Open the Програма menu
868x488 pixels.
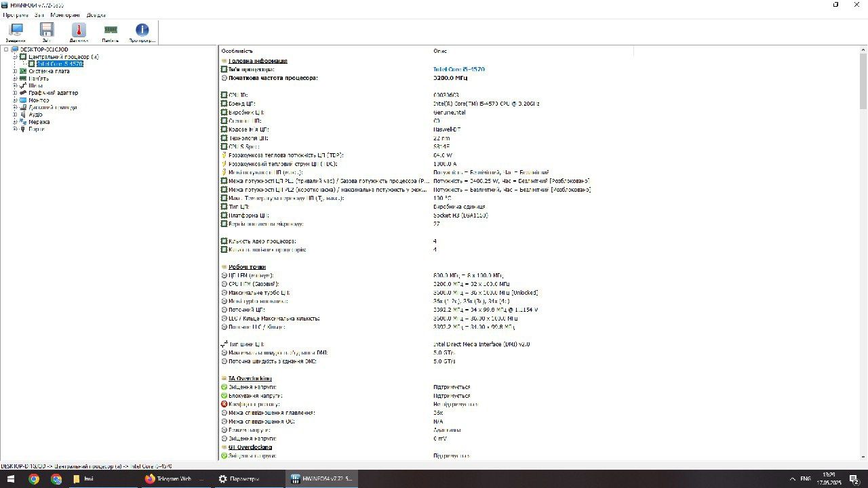[16, 15]
